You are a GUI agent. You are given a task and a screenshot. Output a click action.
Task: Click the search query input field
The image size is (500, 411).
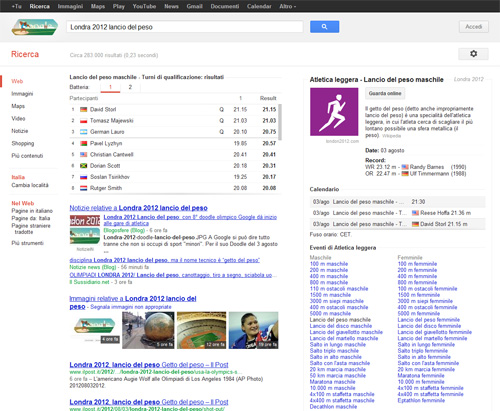[185, 27]
